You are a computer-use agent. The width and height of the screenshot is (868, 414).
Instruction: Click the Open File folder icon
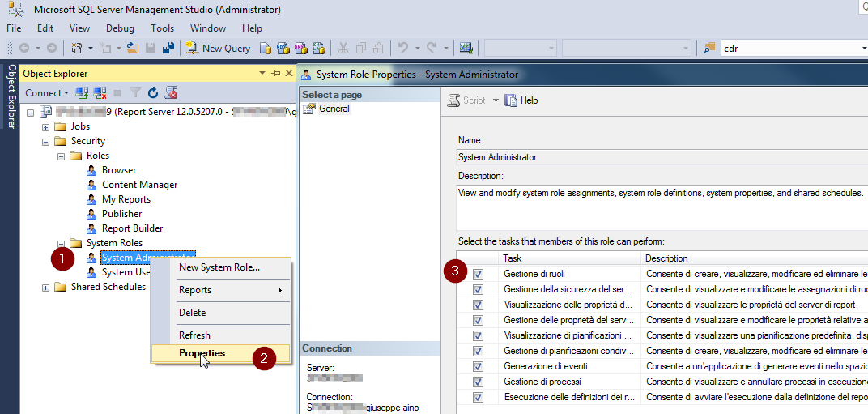[132, 49]
